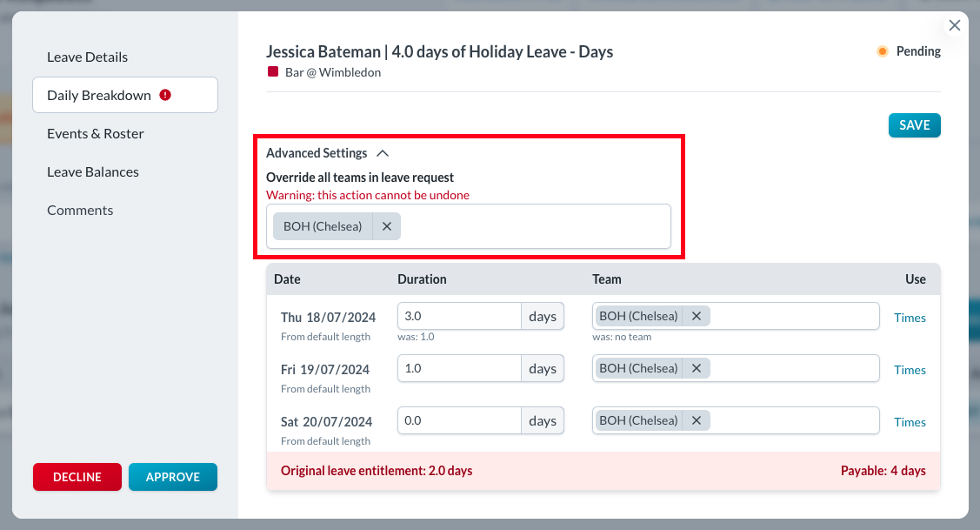Open the team dropdown for Thu 18/07/2024
Viewport: 980px width, 530px height.
pyautogui.click(x=791, y=316)
